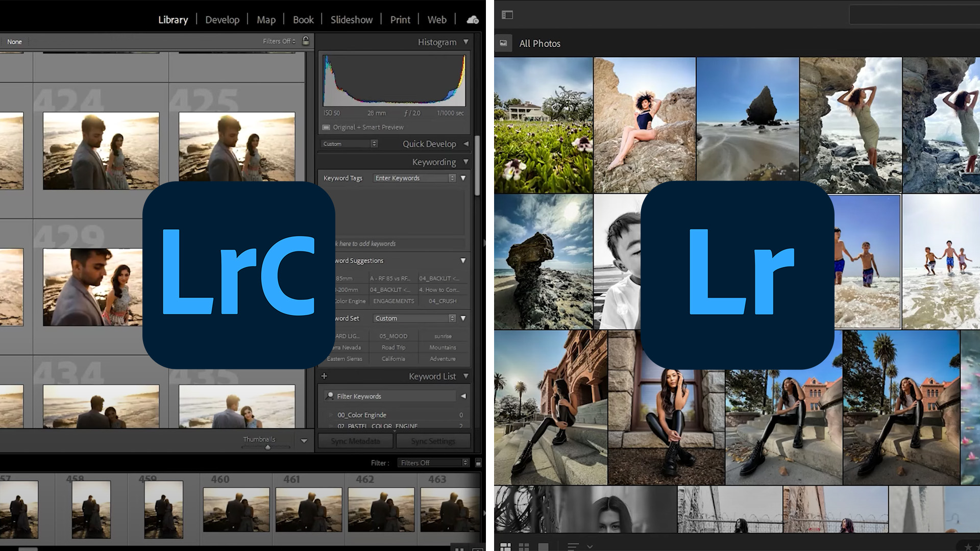Image resolution: width=980 pixels, height=551 pixels.
Task: Select the square grid view icon
Action: click(524, 546)
